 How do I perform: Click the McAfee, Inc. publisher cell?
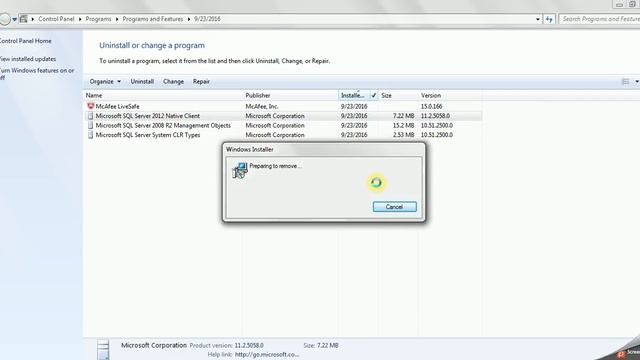tap(262, 107)
